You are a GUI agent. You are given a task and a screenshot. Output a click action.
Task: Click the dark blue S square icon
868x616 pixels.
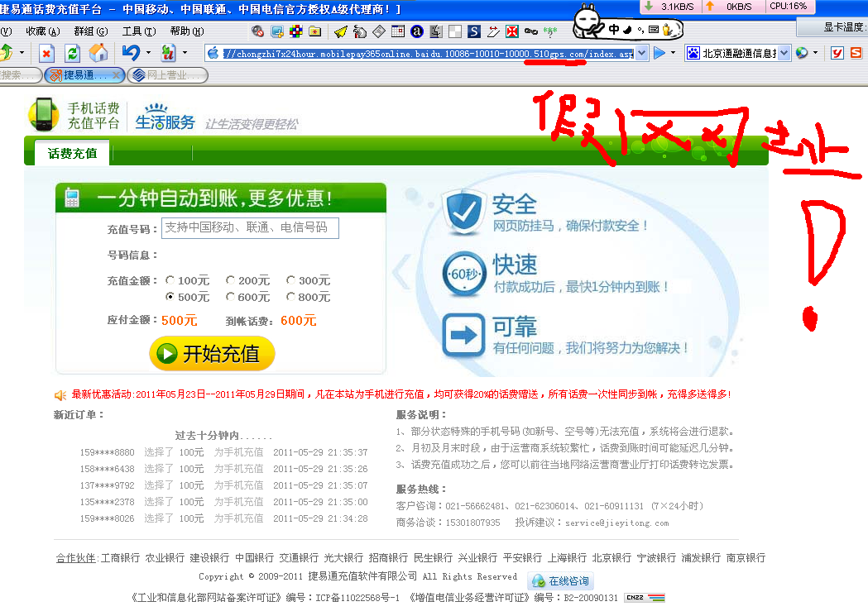pyautogui.click(x=474, y=31)
